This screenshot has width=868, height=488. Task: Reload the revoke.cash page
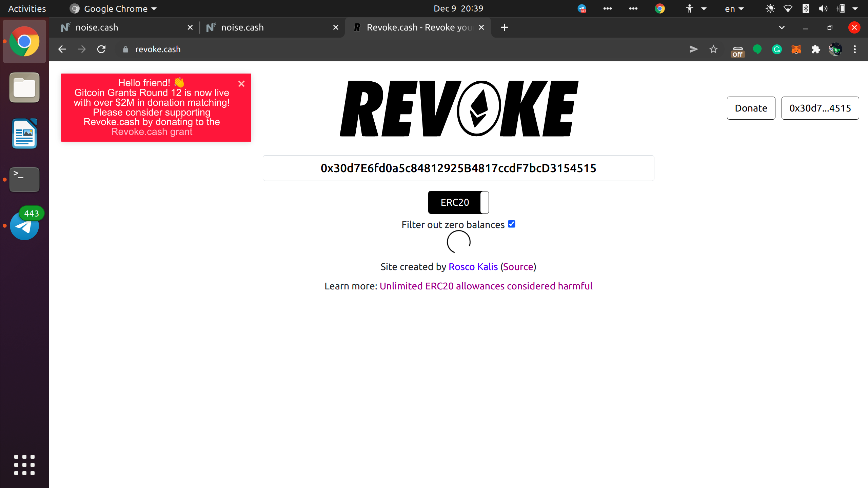click(x=101, y=49)
